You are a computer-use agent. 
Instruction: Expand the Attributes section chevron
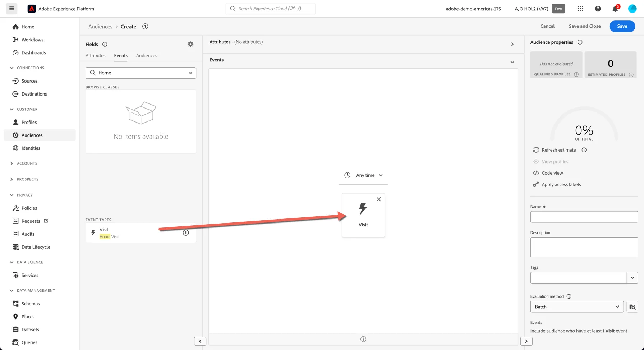512,44
